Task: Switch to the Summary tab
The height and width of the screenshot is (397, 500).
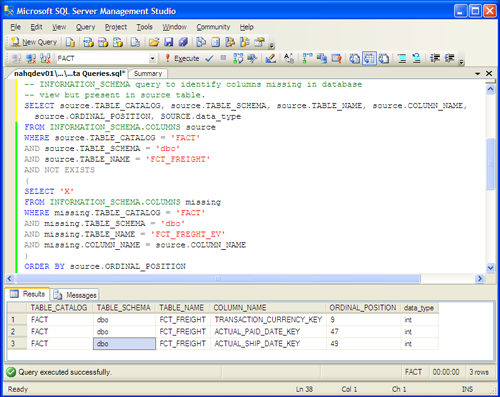Action: click(148, 73)
